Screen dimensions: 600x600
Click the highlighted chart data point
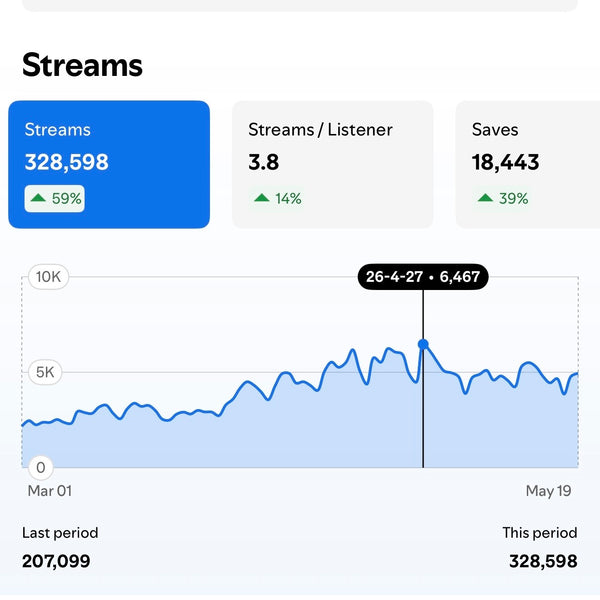coord(423,344)
